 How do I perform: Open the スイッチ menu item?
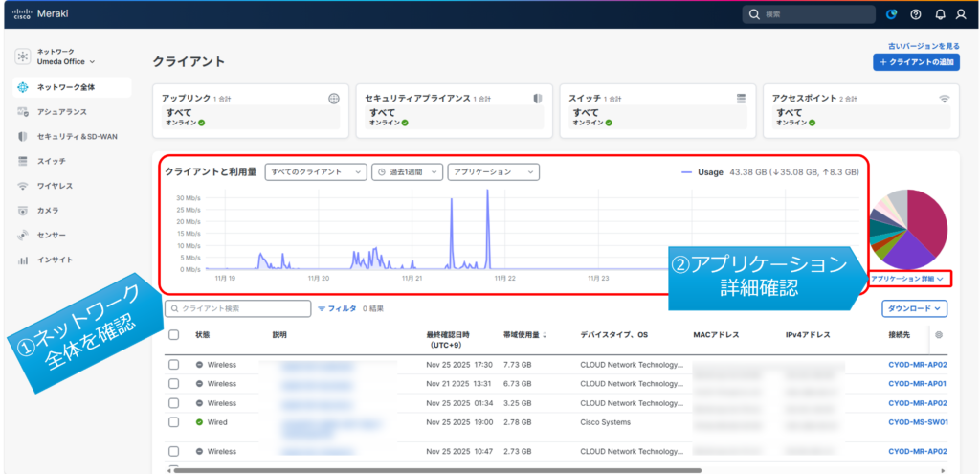click(52, 161)
